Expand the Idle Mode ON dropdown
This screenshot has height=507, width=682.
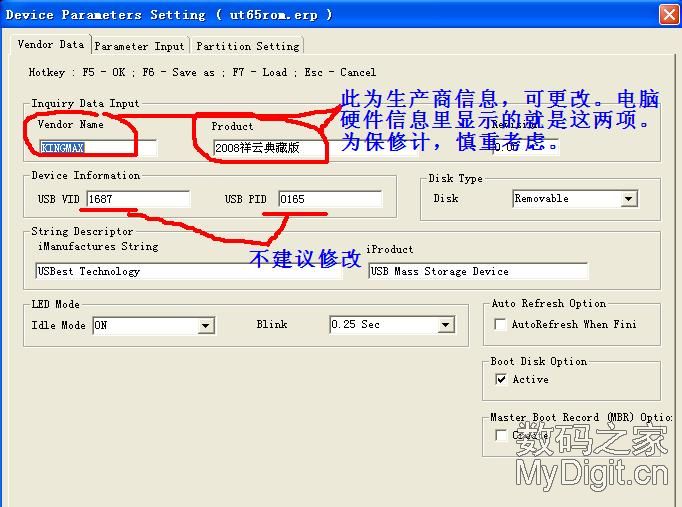pyautogui.click(x=154, y=325)
